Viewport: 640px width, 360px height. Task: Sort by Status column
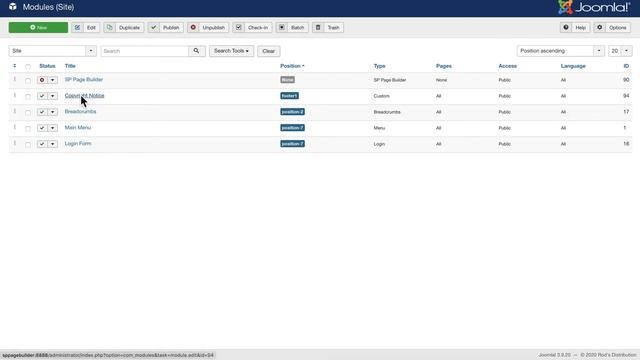(47, 66)
